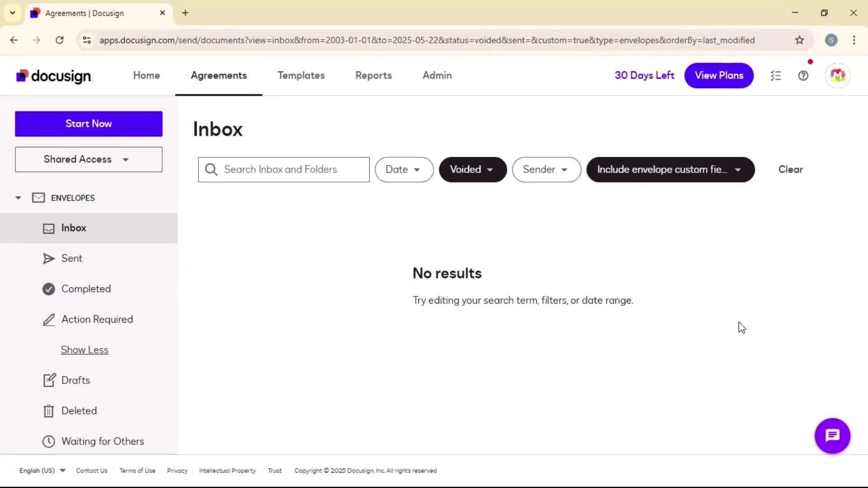This screenshot has width=868, height=488.
Task: Click the Action Required pen icon
Action: pos(49,319)
